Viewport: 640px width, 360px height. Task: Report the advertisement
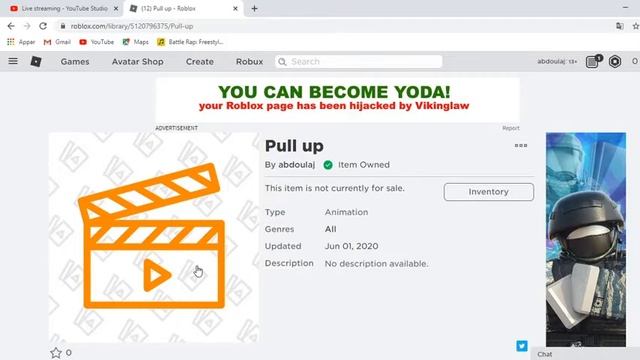point(511,128)
